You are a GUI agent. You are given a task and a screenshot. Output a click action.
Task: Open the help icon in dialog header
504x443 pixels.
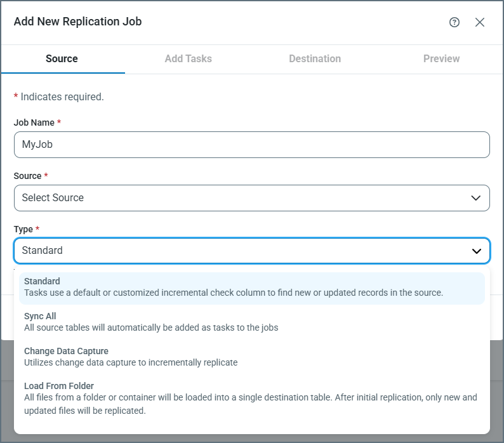click(x=454, y=22)
